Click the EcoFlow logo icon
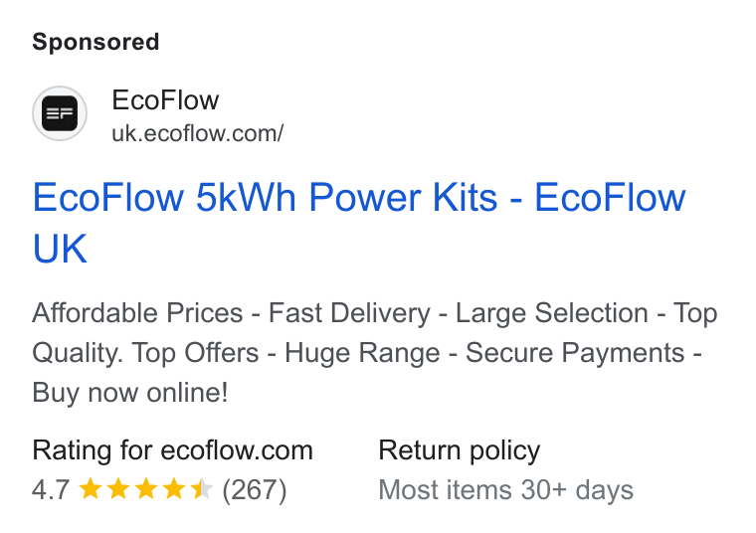756x533 pixels. (x=60, y=113)
